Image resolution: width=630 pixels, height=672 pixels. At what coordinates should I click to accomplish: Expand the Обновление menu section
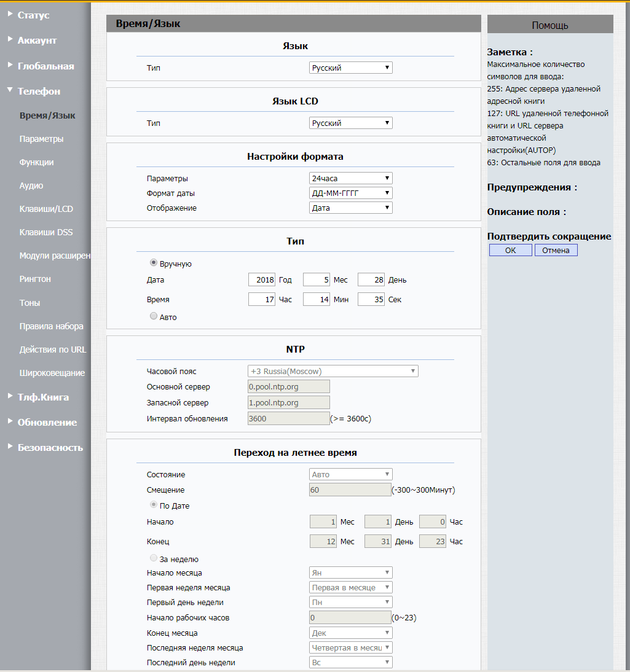pos(47,422)
